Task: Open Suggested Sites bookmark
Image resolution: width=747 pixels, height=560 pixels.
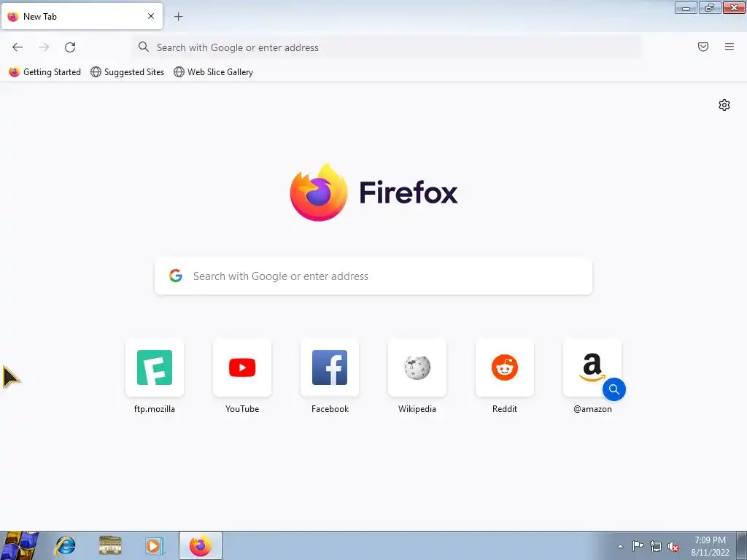Action: coord(128,72)
